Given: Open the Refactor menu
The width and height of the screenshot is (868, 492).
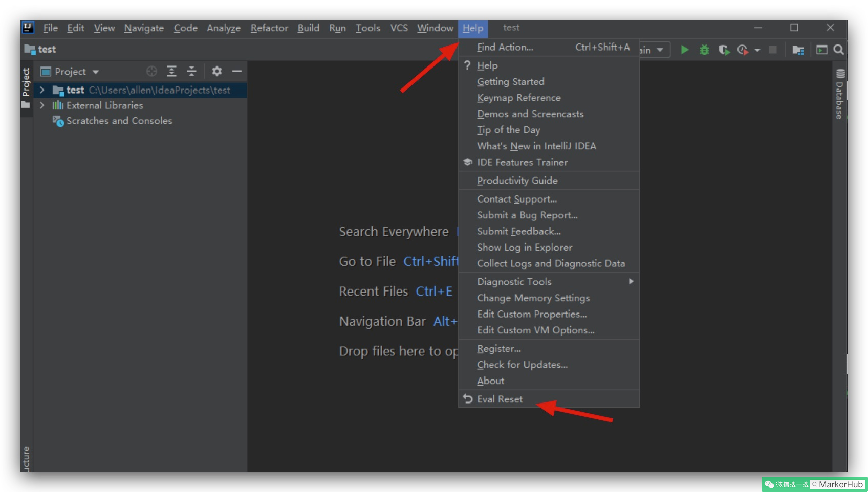Looking at the screenshot, I should 269,28.
